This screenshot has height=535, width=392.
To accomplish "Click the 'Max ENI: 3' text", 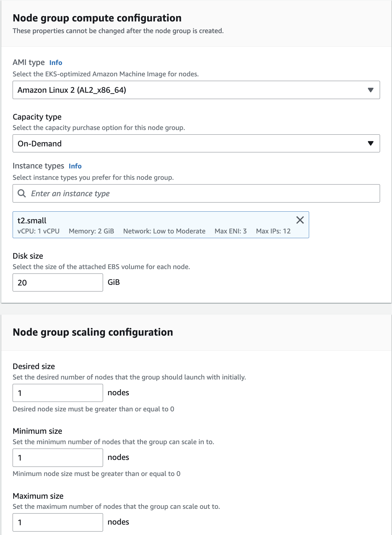I will pos(231,231).
